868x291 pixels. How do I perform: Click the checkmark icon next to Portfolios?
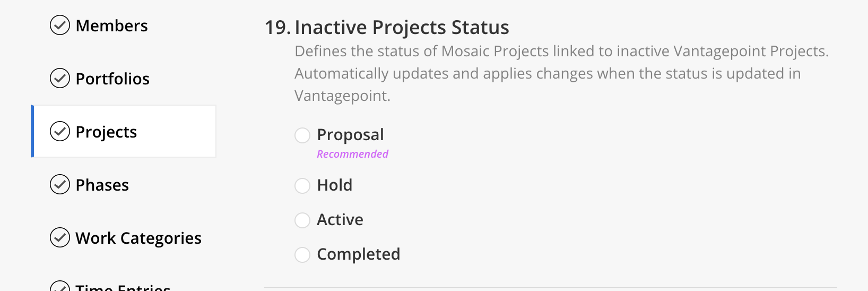60,78
